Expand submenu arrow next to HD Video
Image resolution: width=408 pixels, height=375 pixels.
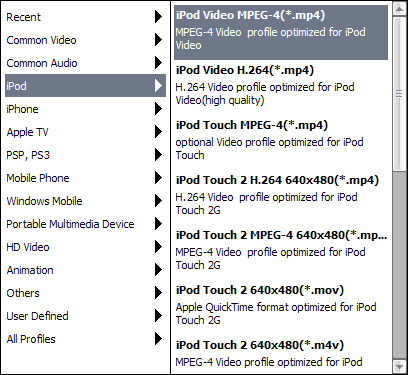coord(158,247)
